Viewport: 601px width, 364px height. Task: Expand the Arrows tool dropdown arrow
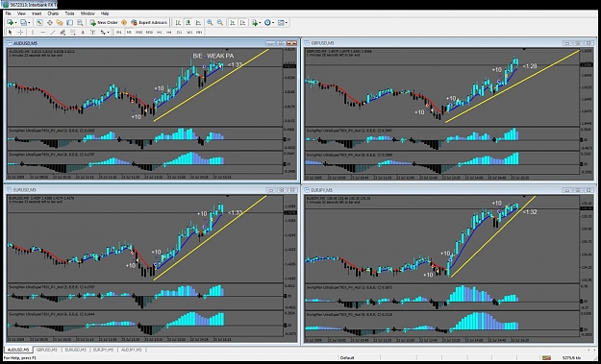108,33
